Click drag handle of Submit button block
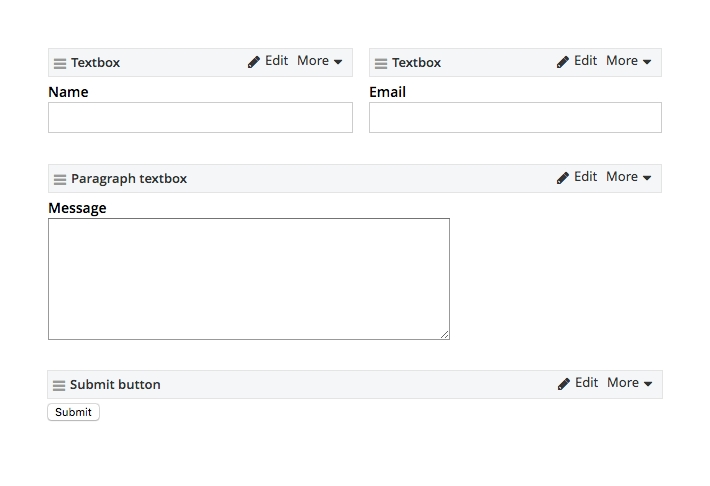This screenshot has width=710, height=486. (x=59, y=385)
